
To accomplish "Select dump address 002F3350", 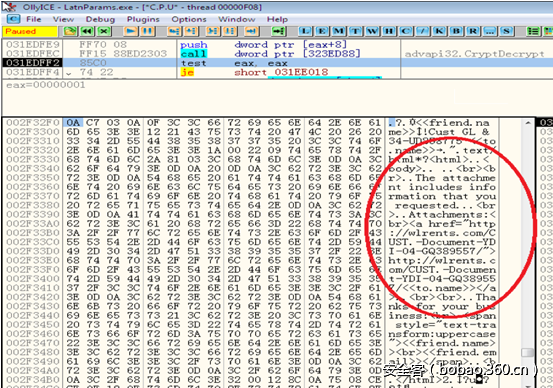I will [33, 178].
